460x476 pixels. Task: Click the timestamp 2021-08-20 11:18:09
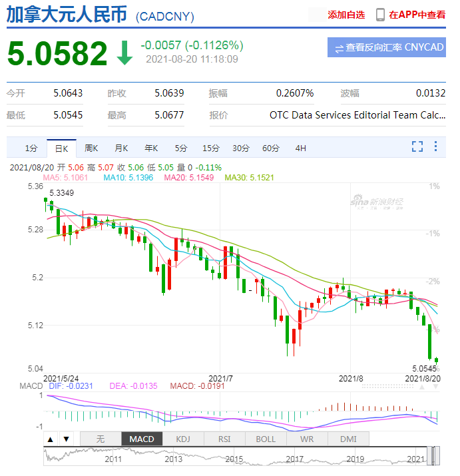coord(192,59)
